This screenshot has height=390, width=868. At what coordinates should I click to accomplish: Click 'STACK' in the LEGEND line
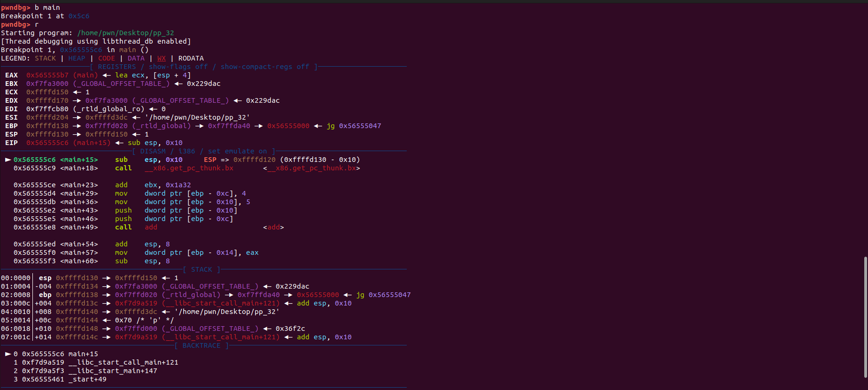point(45,58)
